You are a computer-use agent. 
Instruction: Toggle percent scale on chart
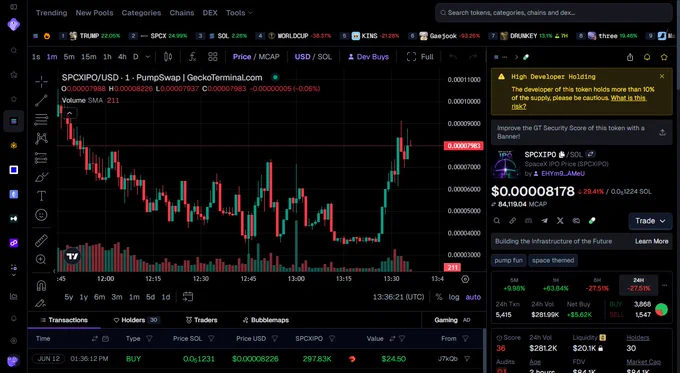pyautogui.click(x=439, y=297)
